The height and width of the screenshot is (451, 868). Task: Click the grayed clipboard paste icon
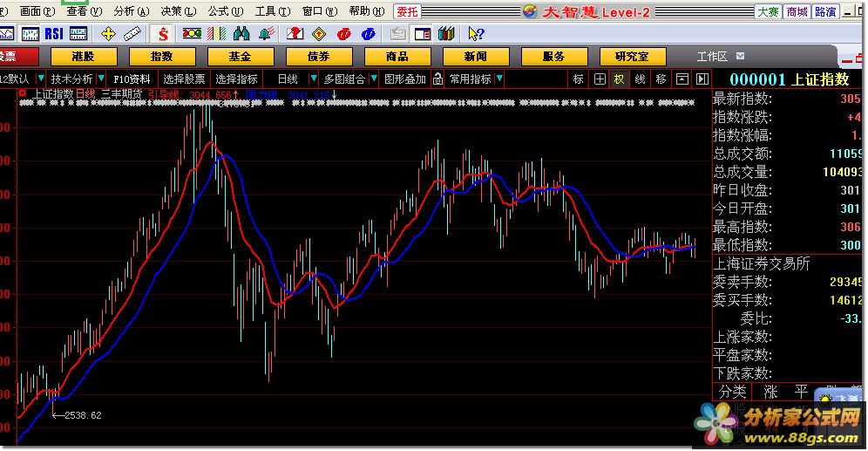(x=397, y=34)
